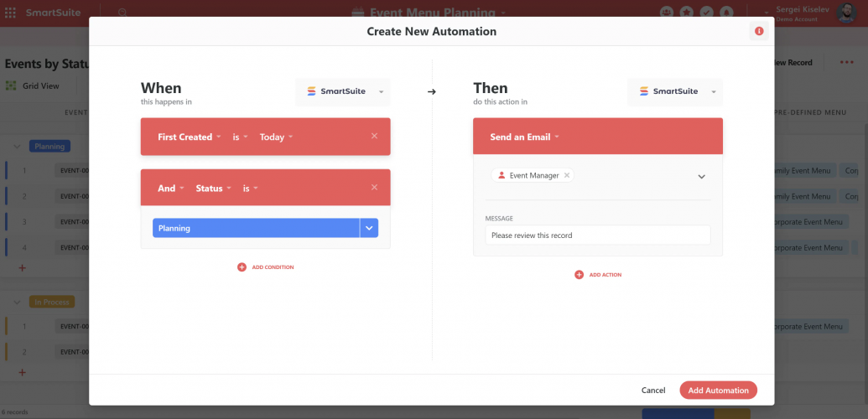The height and width of the screenshot is (419, 868).
Task: Click the search icon in top bar
Action: coord(123,13)
